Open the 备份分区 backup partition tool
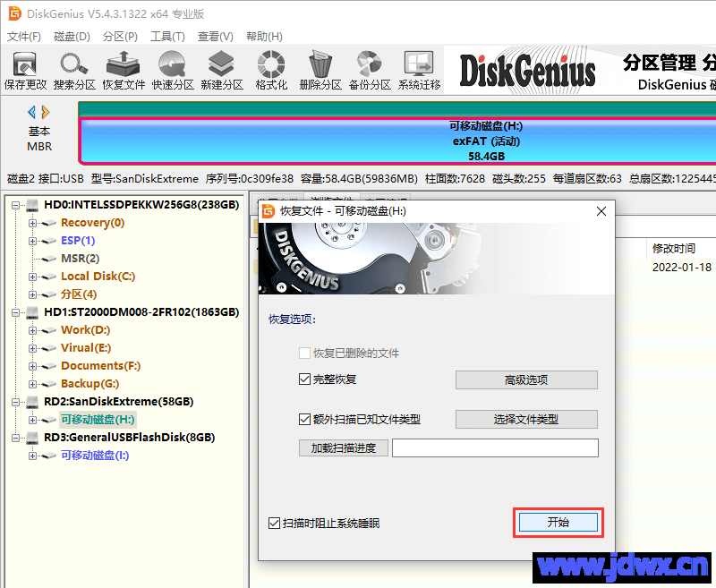716x588 pixels. (370, 71)
